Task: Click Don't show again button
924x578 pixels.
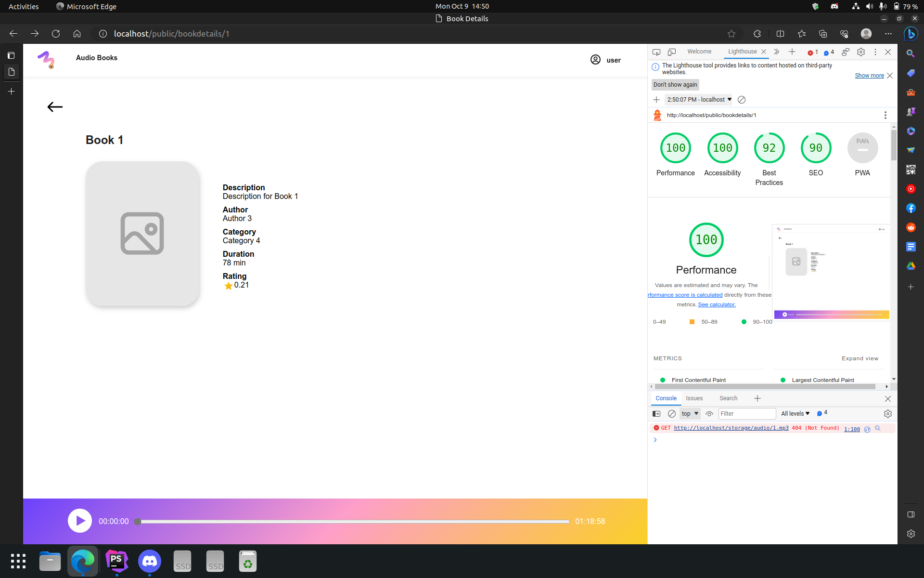Action: (675, 85)
